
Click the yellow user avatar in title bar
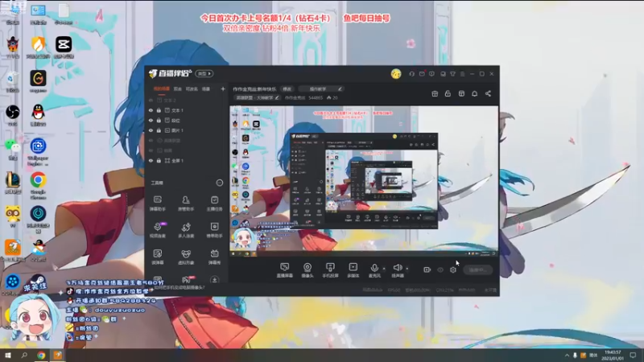point(396,74)
